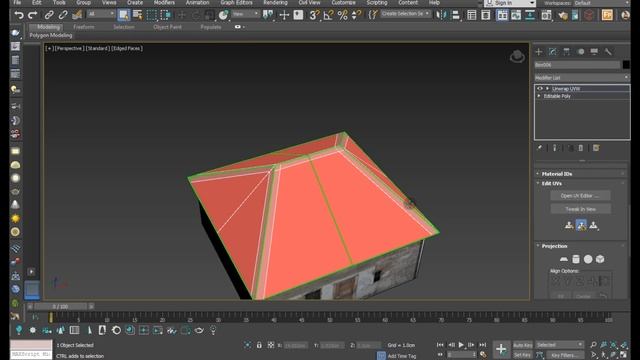Toggle the Spinner Snap icon
Viewport: 640px width, 360px height.
pyautogui.click(x=356, y=15)
